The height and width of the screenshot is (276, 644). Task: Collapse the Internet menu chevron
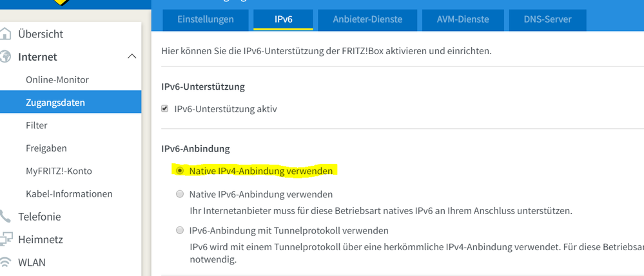(132, 56)
